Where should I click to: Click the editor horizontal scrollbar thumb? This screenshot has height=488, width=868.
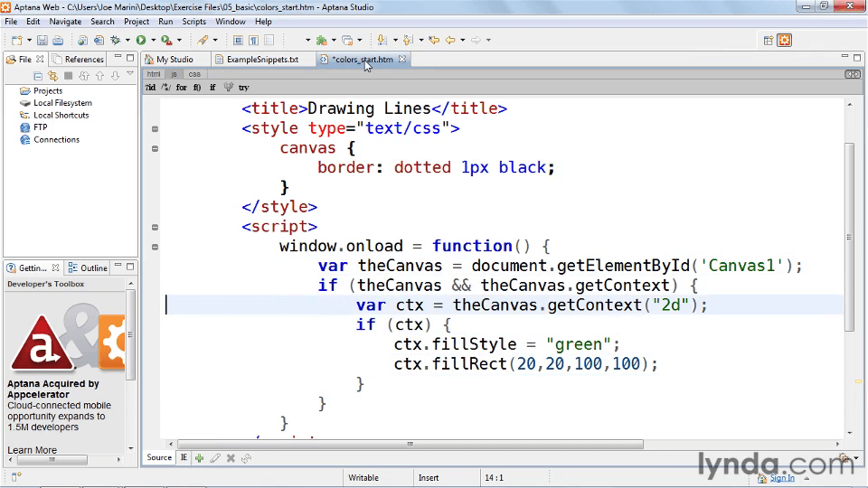(410, 445)
